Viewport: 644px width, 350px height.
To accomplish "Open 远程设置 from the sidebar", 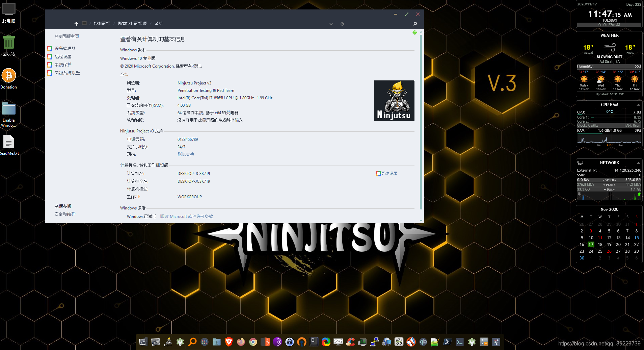I will (x=63, y=57).
